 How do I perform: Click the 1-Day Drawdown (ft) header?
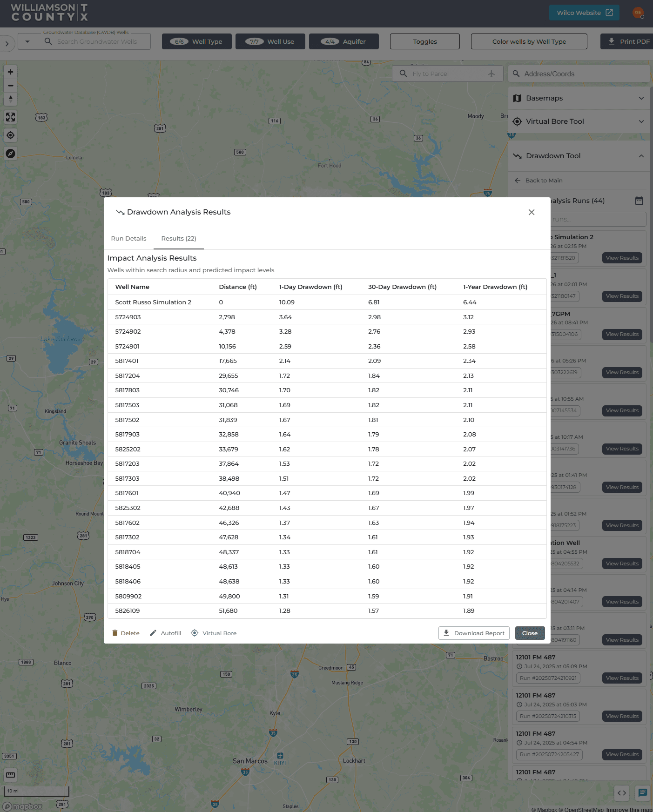[x=310, y=287]
